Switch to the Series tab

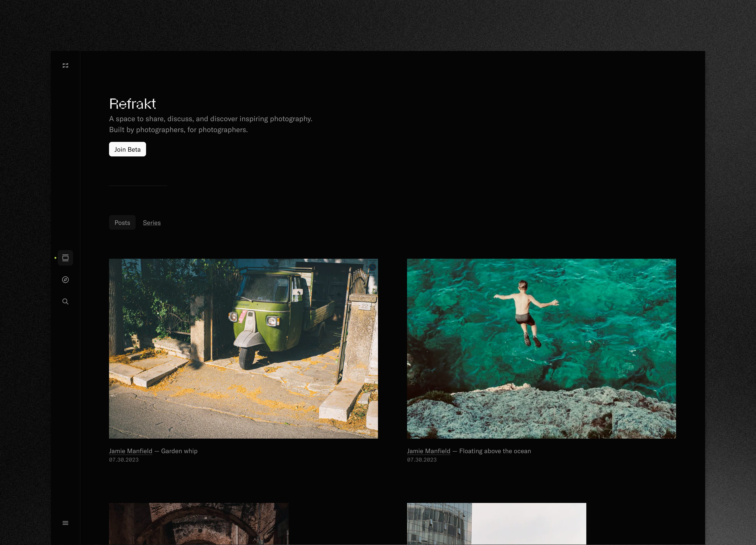(x=152, y=222)
